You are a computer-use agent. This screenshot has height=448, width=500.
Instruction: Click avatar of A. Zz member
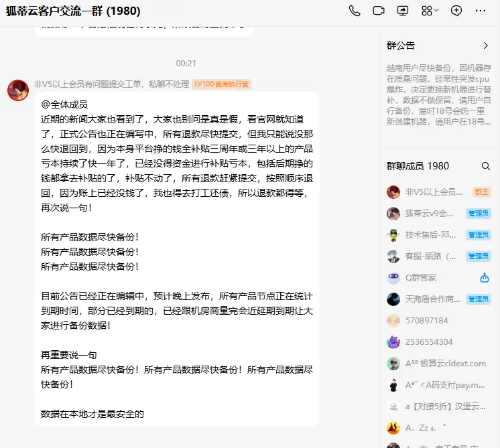click(393, 428)
